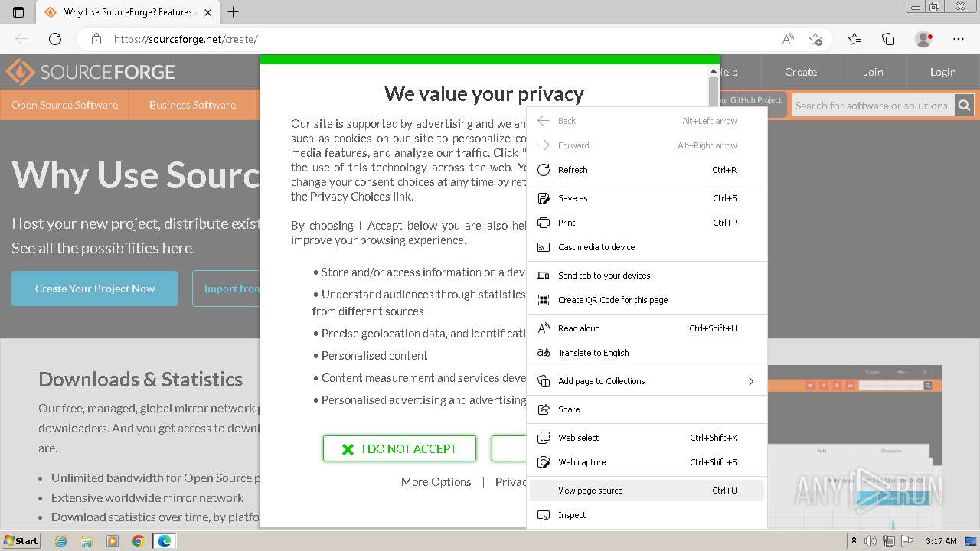Close the SourceForge tab
This screenshot has width=980, height=551.
pos(207,12)
